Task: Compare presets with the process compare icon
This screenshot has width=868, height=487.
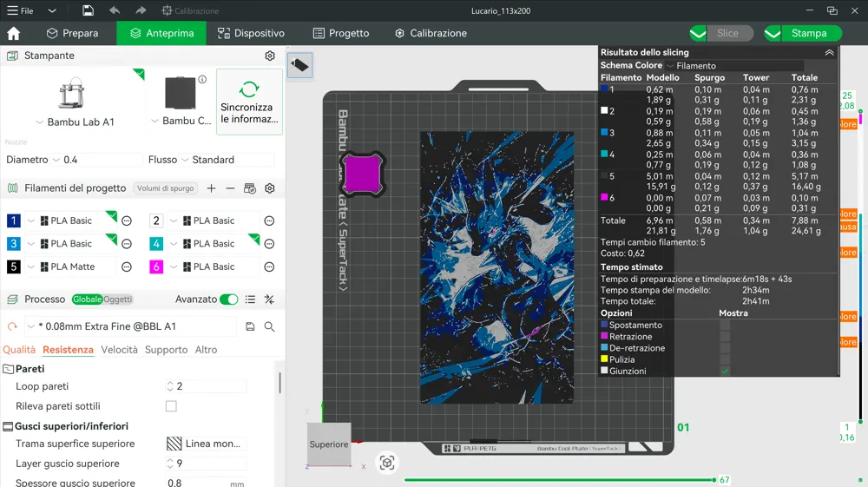Action: click(270, 299)
